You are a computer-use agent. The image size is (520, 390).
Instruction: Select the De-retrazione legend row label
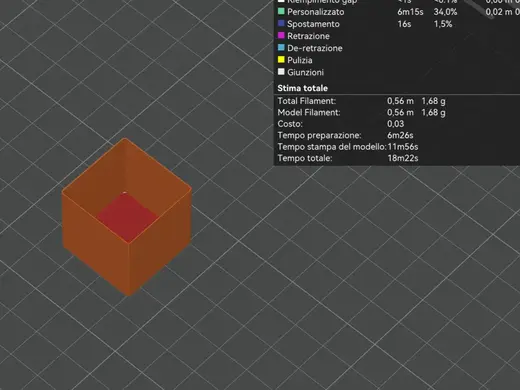(x=315, y=48)
